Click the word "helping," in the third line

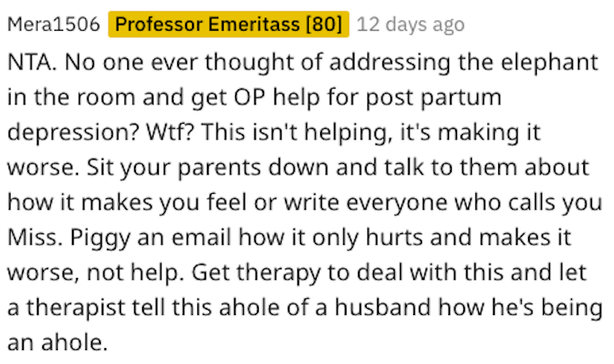tap(348, 132)
